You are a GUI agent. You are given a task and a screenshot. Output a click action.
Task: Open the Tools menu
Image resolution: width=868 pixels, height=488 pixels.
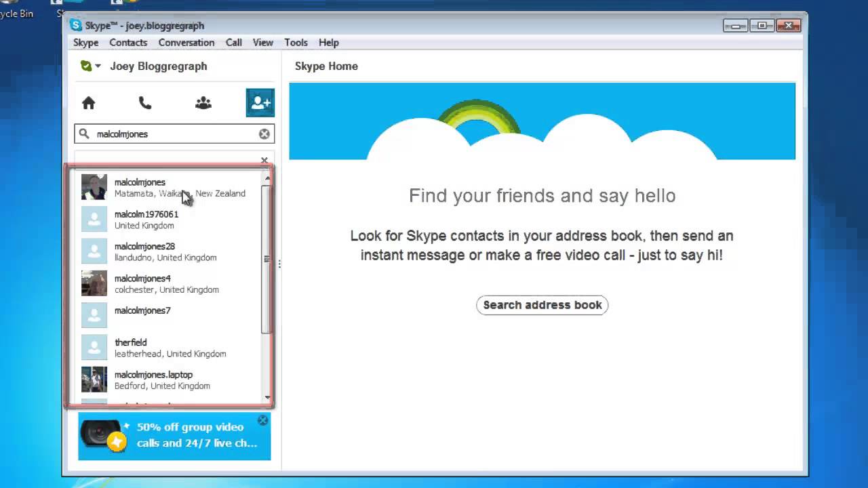coord(296,43)
